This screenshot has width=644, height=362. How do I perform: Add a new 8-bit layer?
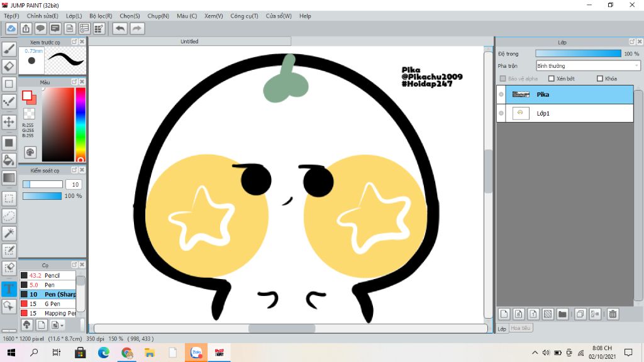pyautogui.click(x=519, y=314)
